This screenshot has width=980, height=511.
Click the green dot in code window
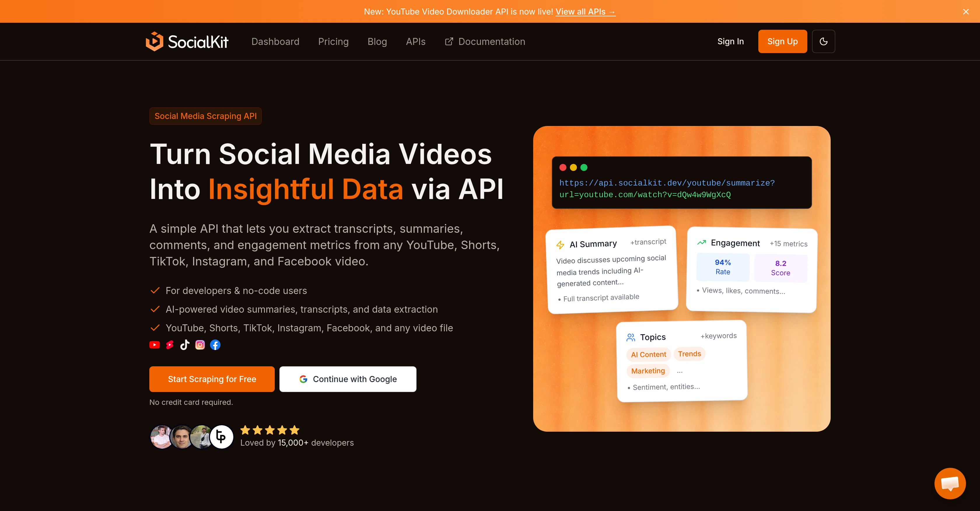point(584,167)
